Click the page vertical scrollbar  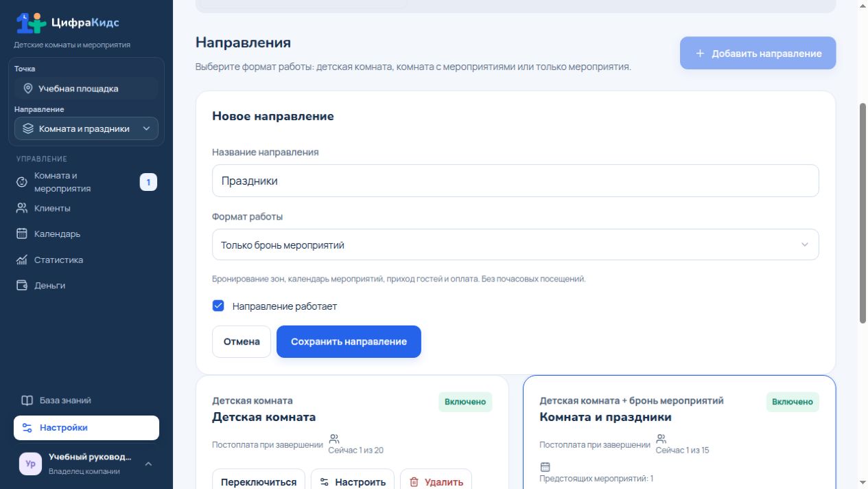[863, 213]
